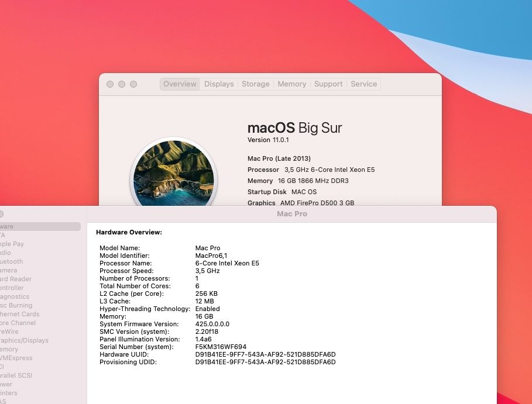Select Card Reader in the sidebar

16,279
